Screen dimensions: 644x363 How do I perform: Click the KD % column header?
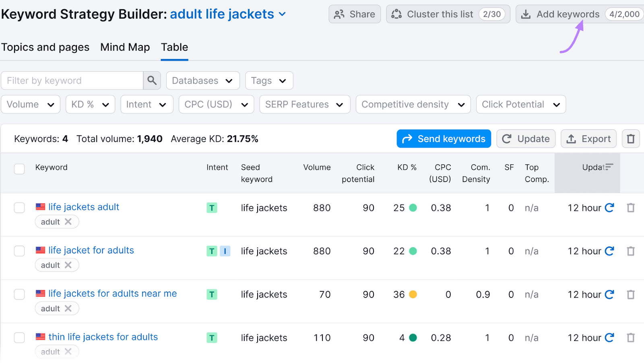click(x=407, y=167)
